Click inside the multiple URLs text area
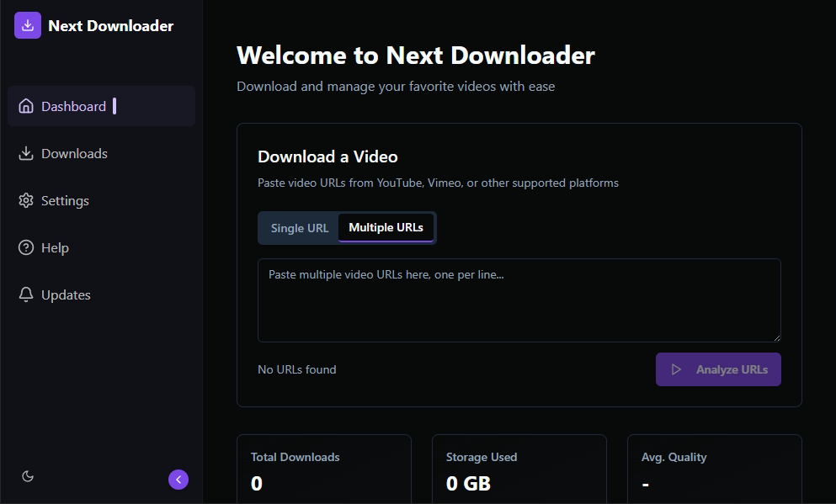836x504 pixels. click(519, 300)
